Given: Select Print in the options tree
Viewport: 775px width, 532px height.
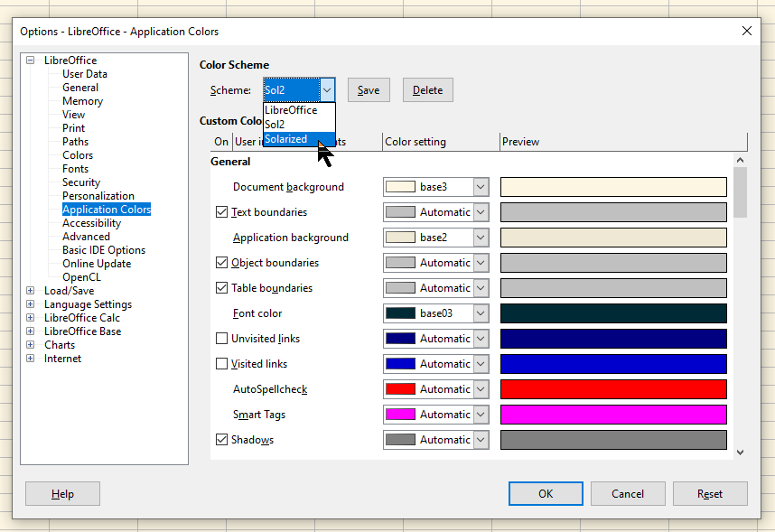Looking at the screenshot, I should [x=74, y=128].
